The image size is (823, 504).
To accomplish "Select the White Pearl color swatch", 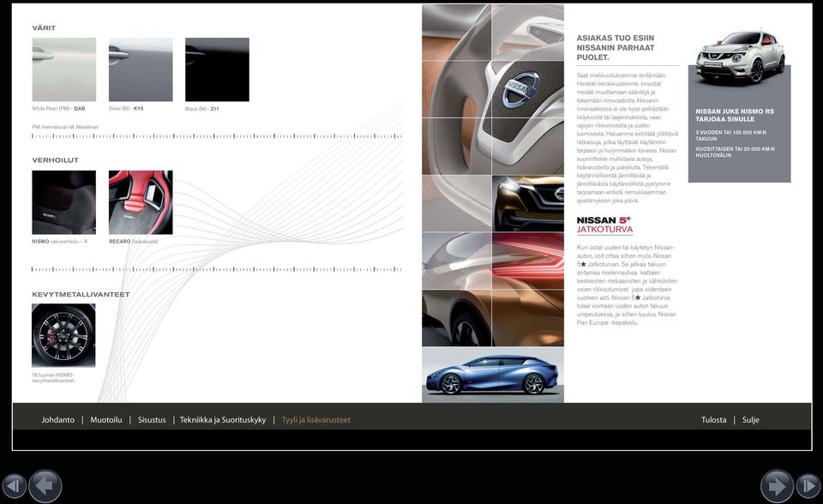I will point(64,69).
